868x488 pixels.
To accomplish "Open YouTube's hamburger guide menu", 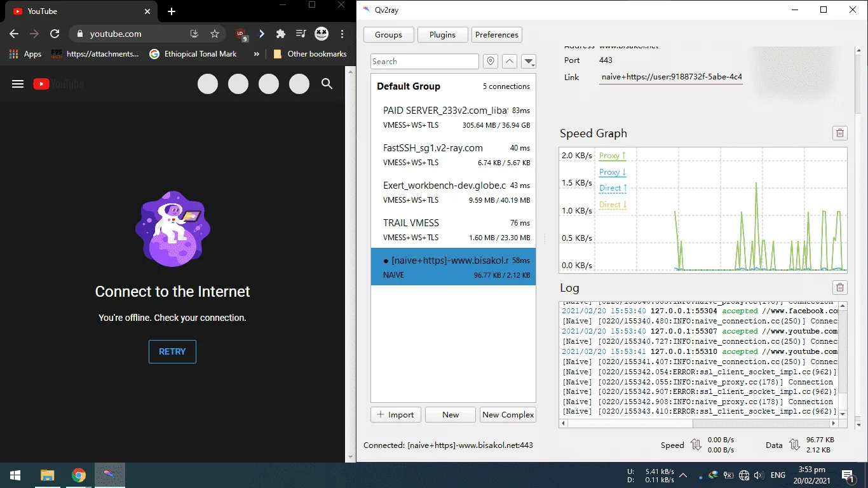I will coord(18,84).
